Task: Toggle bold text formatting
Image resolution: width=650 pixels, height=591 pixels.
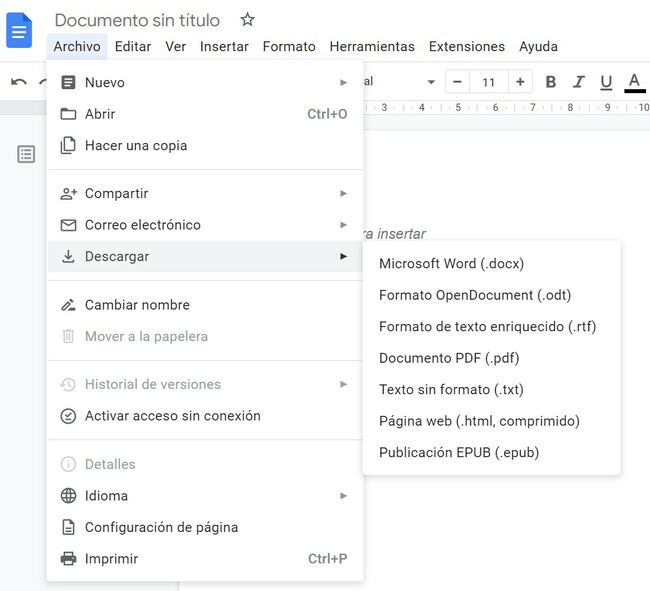Action: pos(550,82)
